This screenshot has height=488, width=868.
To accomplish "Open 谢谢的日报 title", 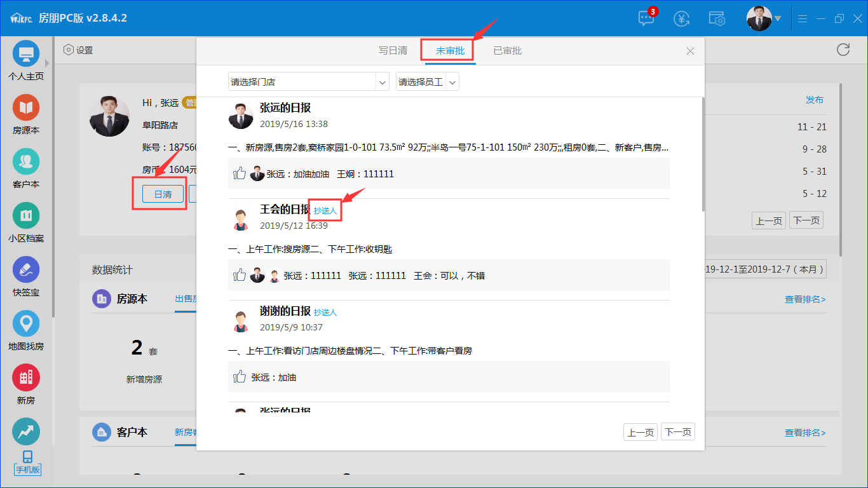I will (285, 311).
